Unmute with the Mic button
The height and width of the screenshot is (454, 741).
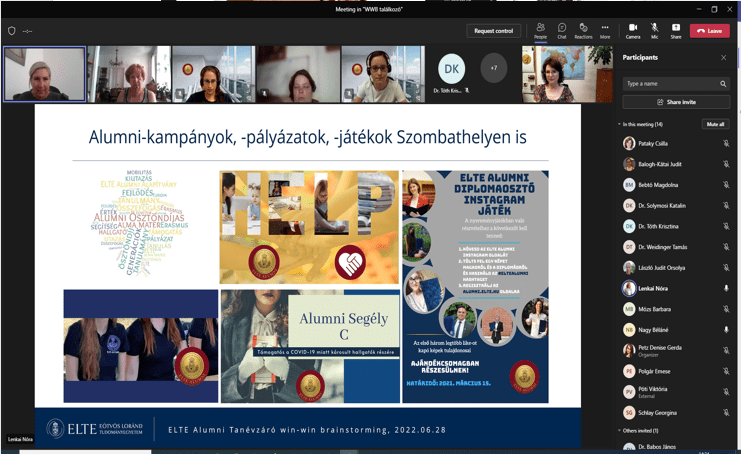(x=655, y=31)
